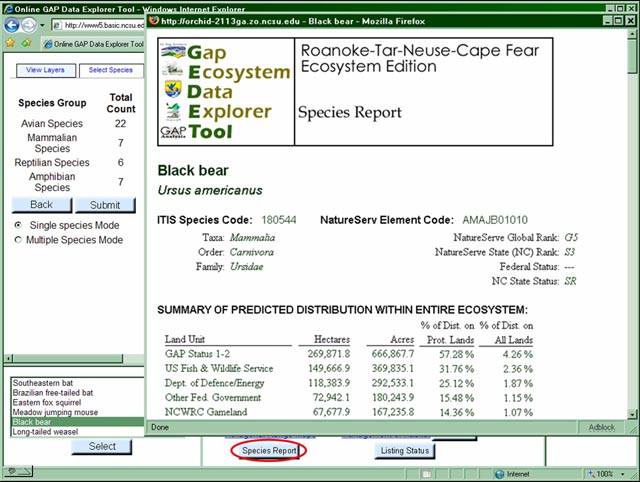Click Dept. of Defence/Energy row label
Viewport: 640px width, 482px height.
point(214,383)
